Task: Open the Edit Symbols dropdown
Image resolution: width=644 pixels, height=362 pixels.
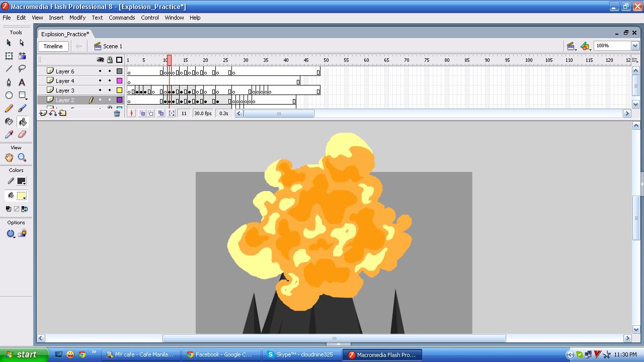Action: coord(586,46)
